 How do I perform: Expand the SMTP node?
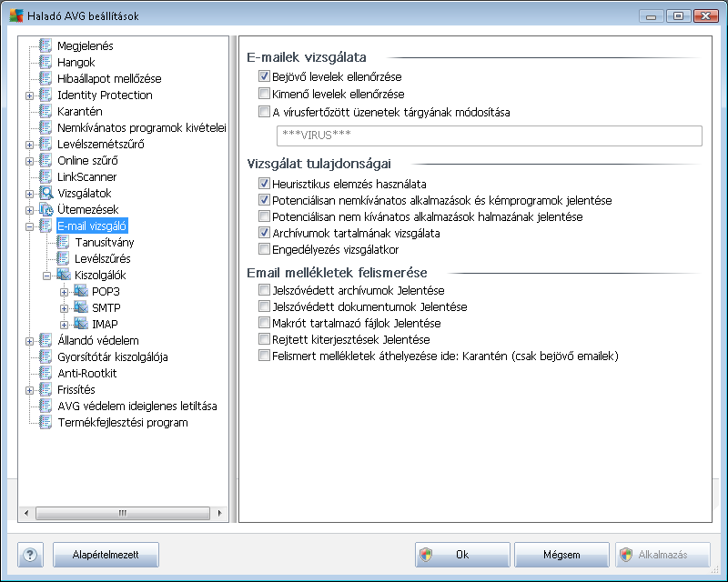(64, 308)
